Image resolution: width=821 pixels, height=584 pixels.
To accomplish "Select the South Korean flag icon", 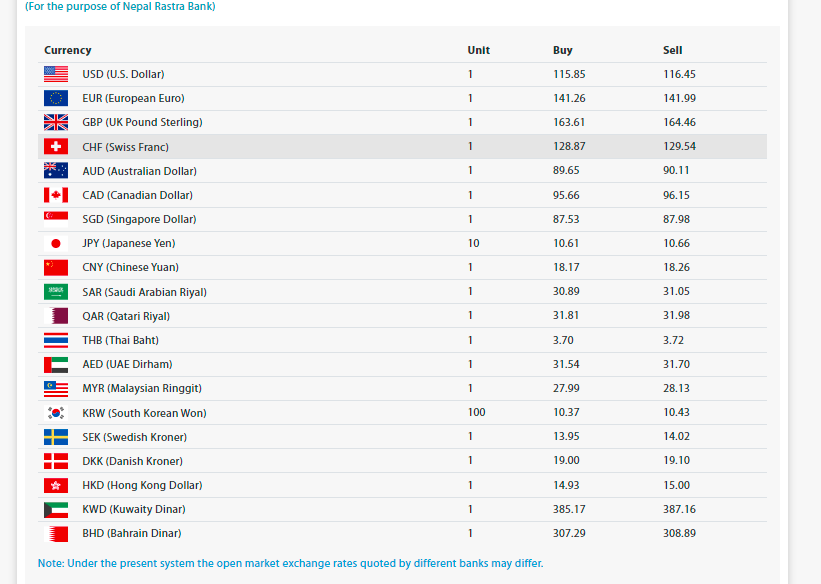I will coord(56,413).
